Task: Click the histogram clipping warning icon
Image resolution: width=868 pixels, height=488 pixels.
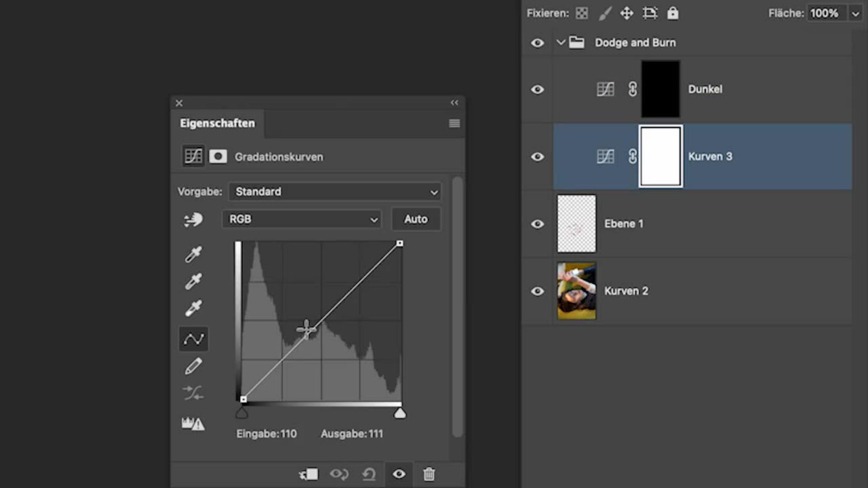Action: 193,423
